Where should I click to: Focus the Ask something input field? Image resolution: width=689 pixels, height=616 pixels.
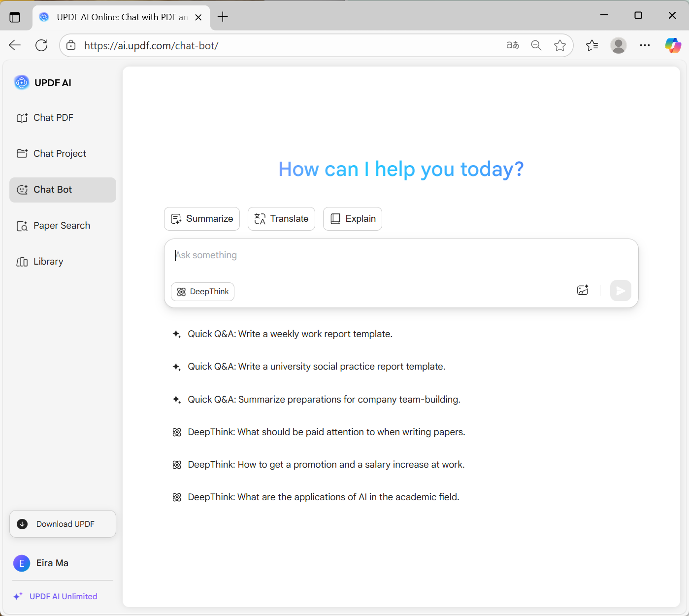point(401,255)
